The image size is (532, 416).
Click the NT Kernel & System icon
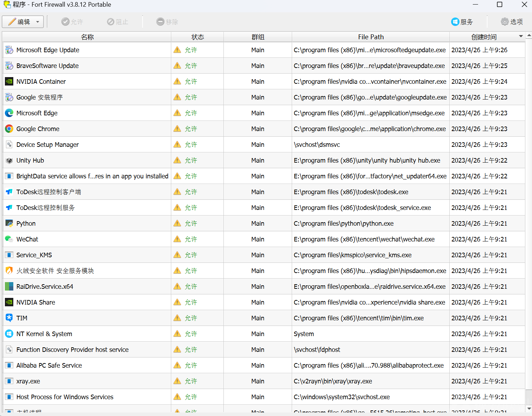9,334
